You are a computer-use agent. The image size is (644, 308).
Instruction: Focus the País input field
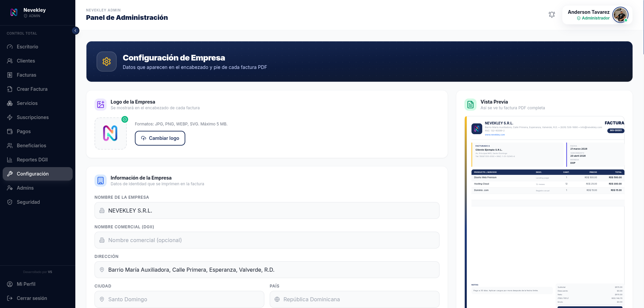[354, 299]
